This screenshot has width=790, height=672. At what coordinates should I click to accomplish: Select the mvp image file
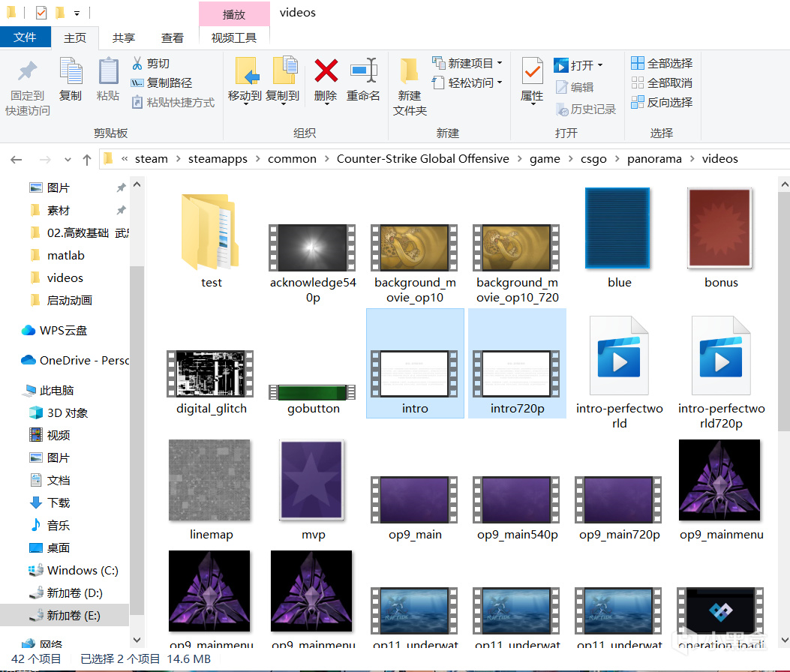click(x=313, y=490)
